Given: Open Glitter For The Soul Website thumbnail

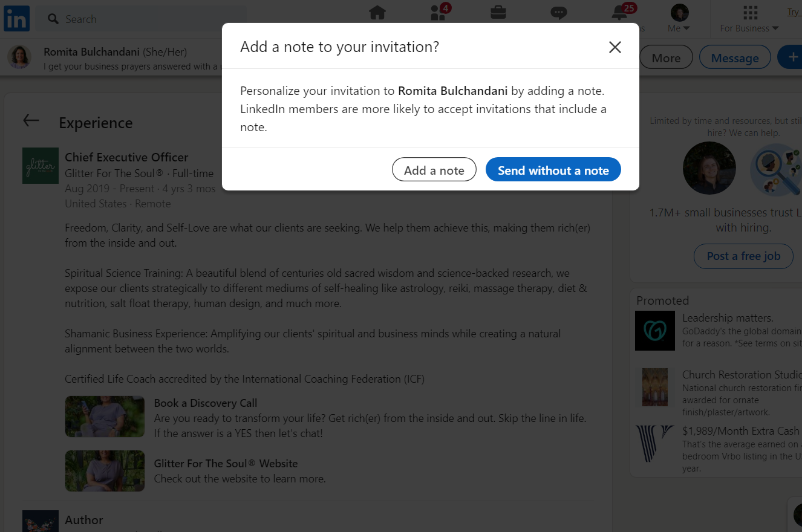Looking at the screenshot, I should point(105,471).
